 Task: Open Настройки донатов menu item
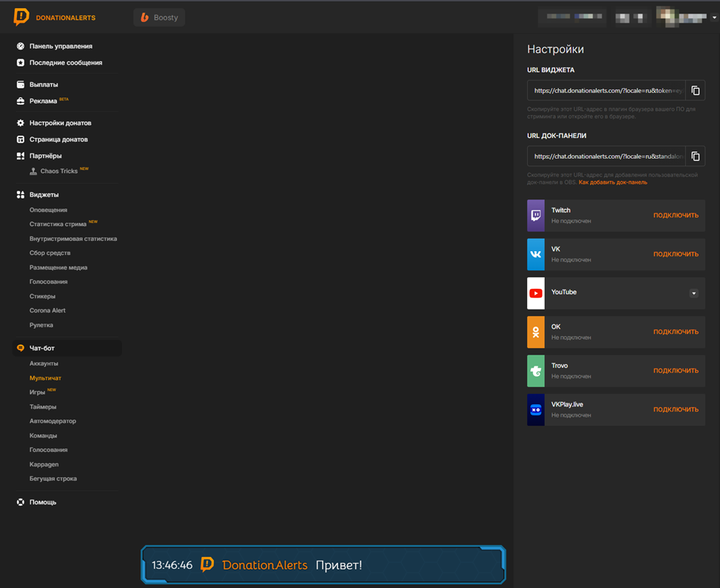[x=60, y=123]
